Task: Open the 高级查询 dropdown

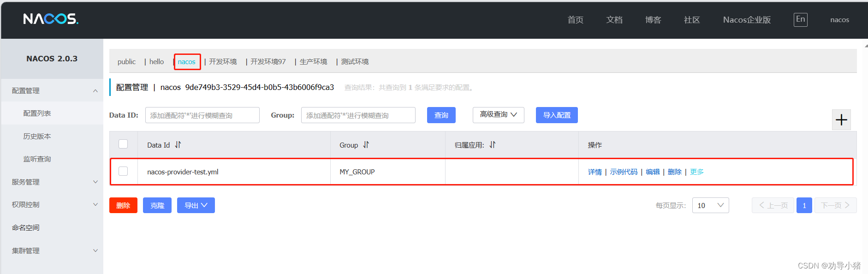Action: pyautogui.click(x=499, y=115)
